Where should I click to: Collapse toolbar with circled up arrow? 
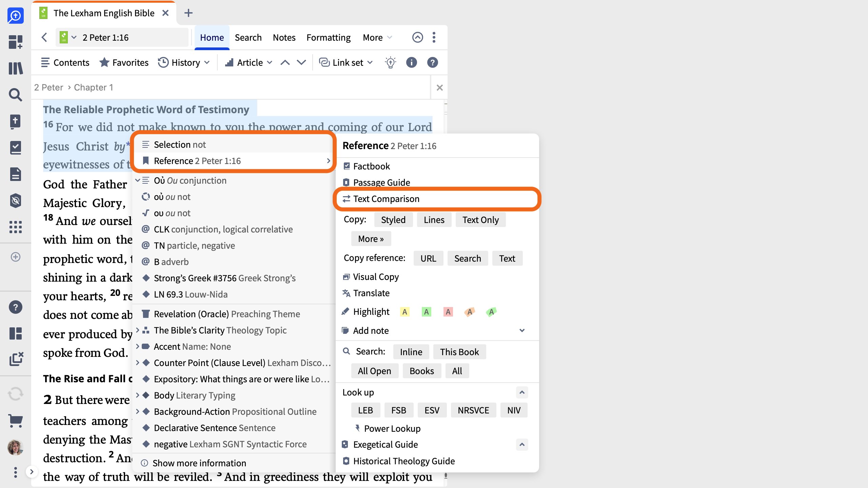pos(417,37)
